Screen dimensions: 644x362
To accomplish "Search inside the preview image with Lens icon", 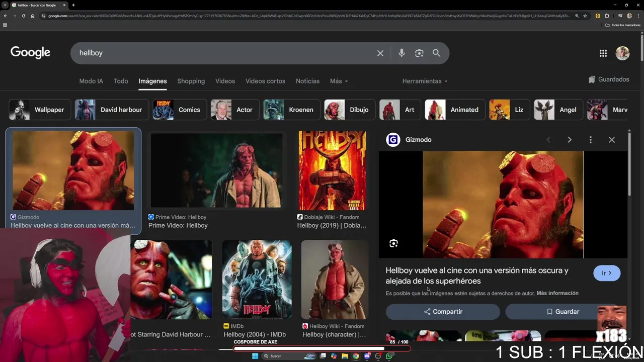I will pos(393,243).
